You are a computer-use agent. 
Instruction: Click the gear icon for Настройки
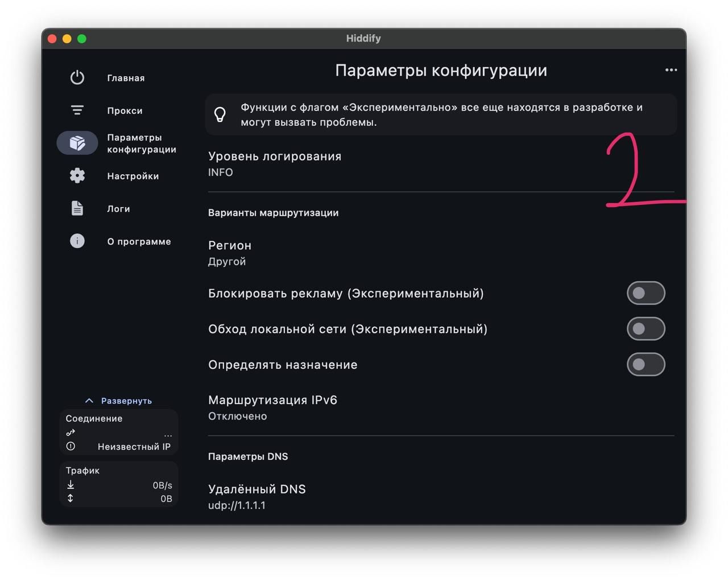[x=77, y=175]
